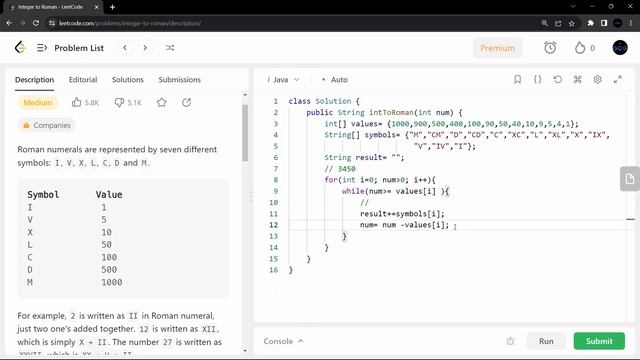Go to the previous problem arrow
640x360 pixels.
coord(125,48)
